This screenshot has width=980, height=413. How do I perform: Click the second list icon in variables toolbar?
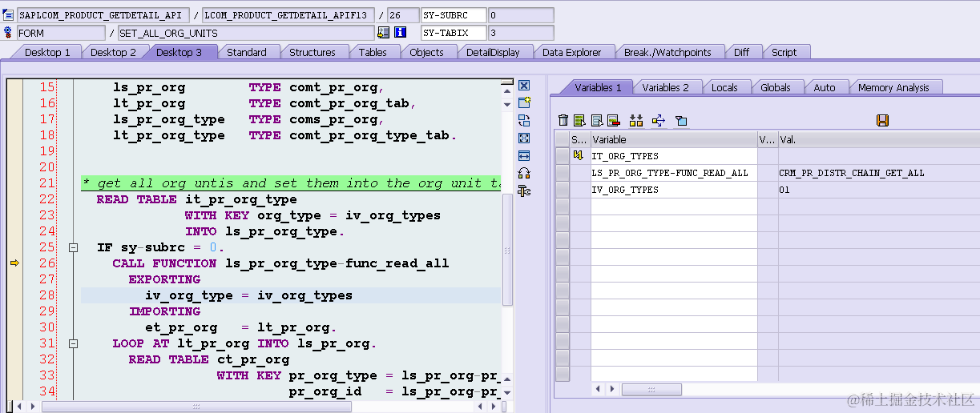tap(596, 120)
